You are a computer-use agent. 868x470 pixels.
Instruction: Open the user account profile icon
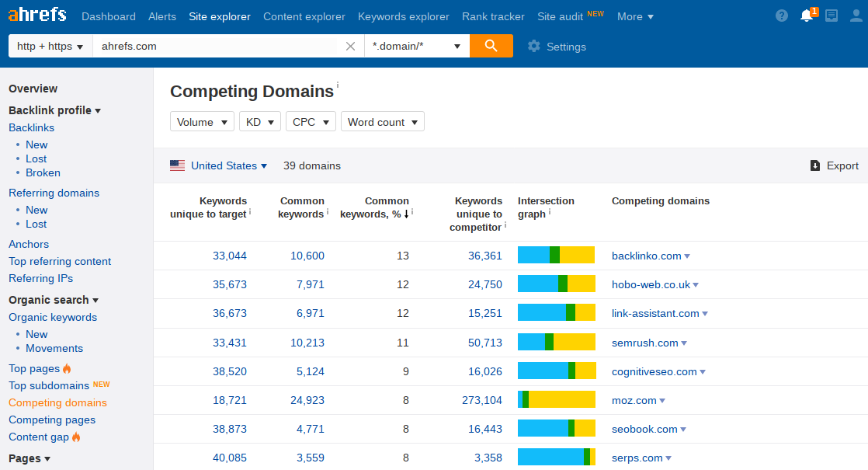pyautogui.click(x=856, y=16)
